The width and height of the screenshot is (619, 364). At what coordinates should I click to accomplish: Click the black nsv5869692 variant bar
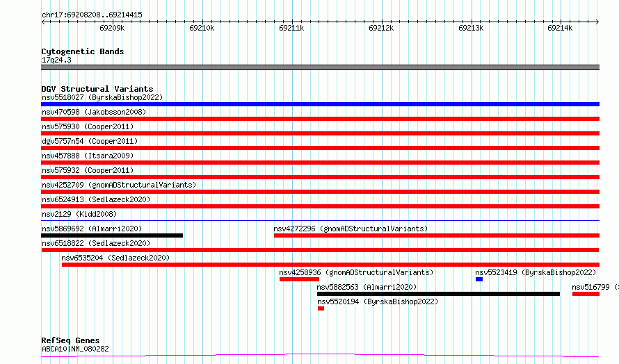(112, 235)
